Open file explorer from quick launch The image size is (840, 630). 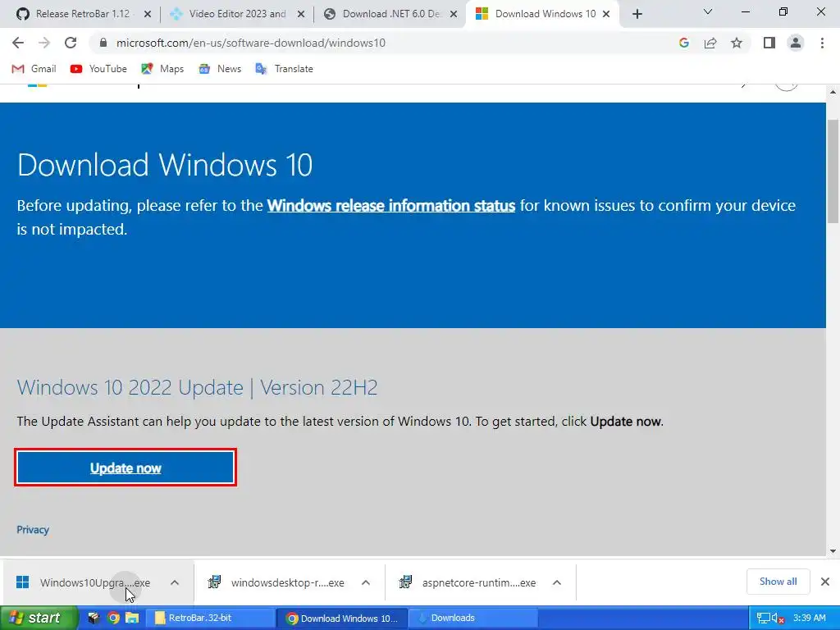point(132,619)
